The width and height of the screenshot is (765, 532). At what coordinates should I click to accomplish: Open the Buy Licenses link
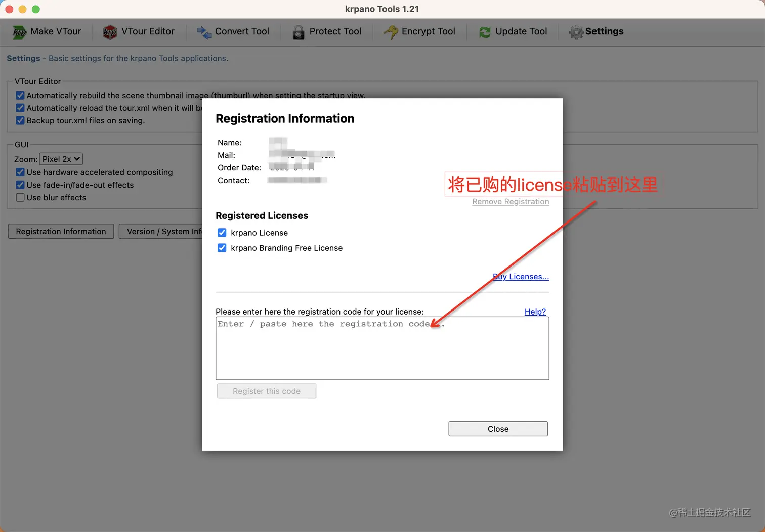point(521,277)
